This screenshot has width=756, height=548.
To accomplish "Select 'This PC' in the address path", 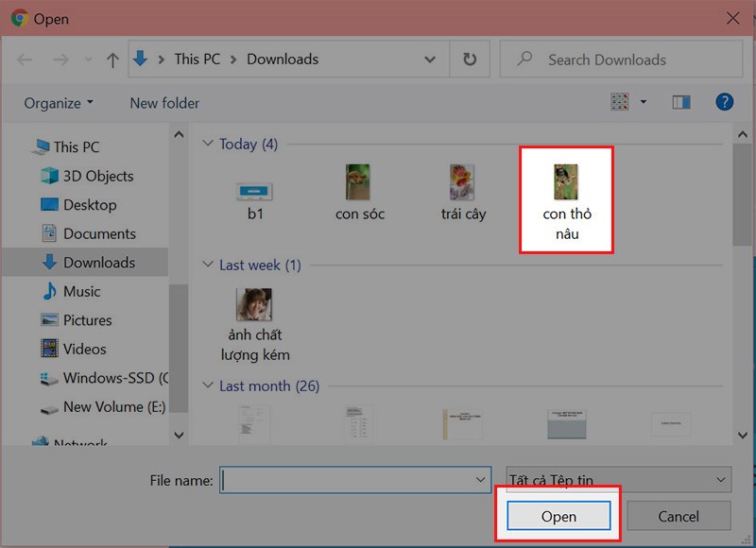I will coord(198,60).
